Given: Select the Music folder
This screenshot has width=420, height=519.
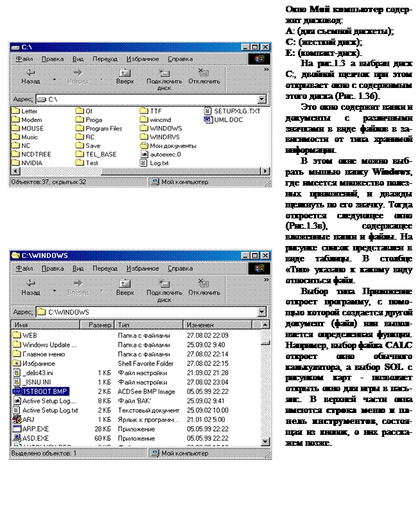Looking at the screenshot, I should click(25, 137).
